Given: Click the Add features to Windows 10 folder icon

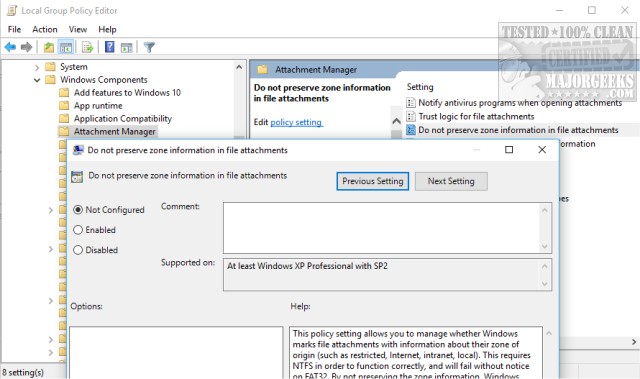Looking at the screenshot, I should coord(64,93).
